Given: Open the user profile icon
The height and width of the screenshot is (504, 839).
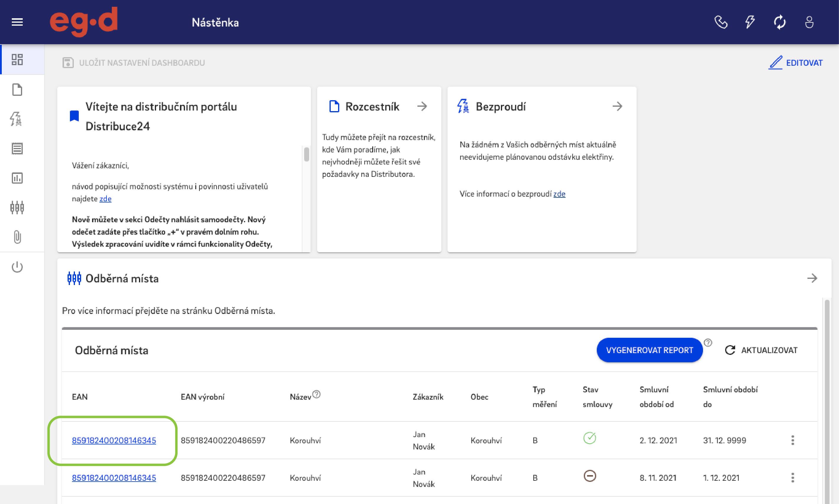Looking at the screenshot, I should coord(809,22).
